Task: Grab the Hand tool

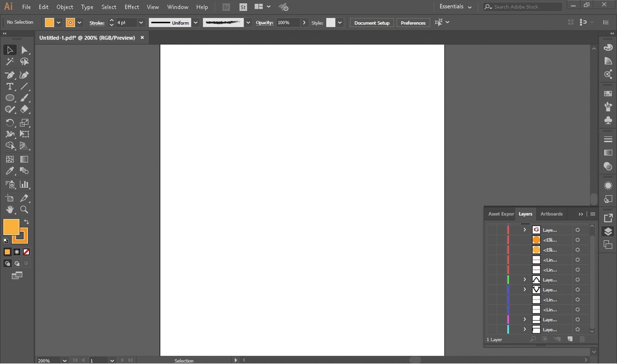Action: point(9,209)
